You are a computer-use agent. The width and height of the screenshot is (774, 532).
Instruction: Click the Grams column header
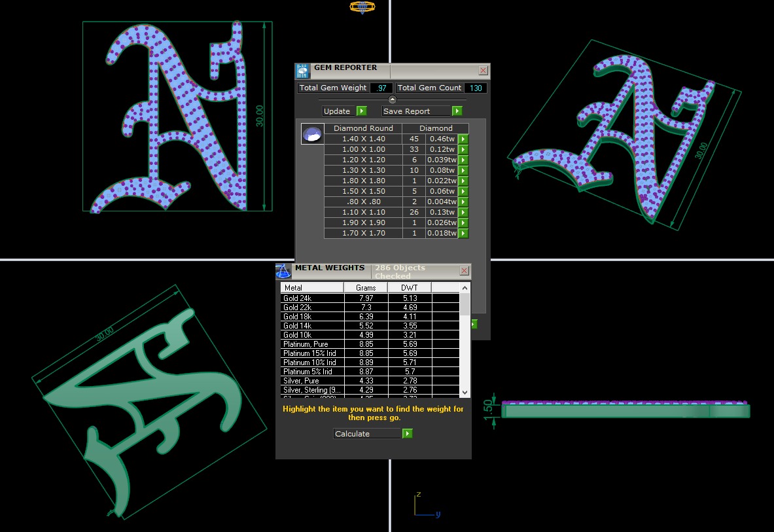click(x=366, y=287)
